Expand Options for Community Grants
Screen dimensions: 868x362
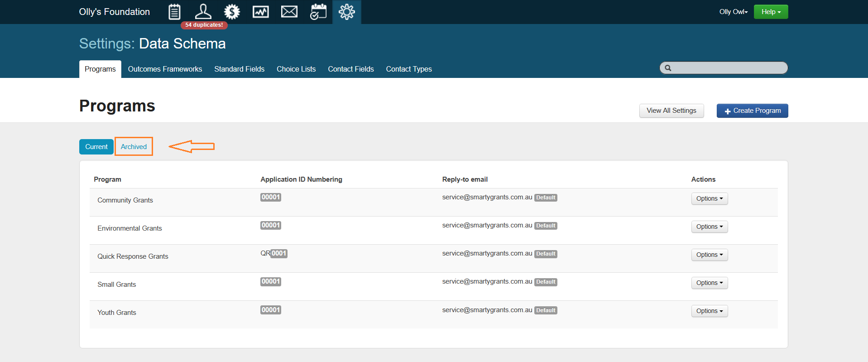coord(709,198)
